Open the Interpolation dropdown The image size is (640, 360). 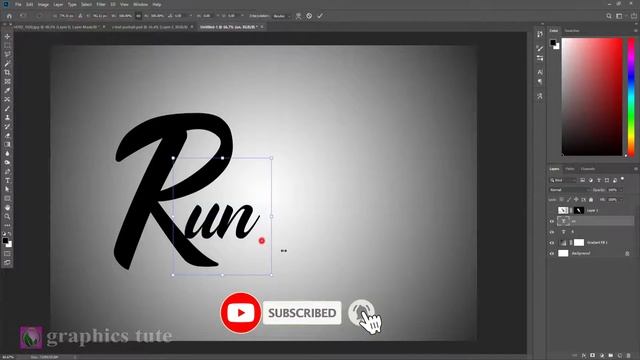281,16
